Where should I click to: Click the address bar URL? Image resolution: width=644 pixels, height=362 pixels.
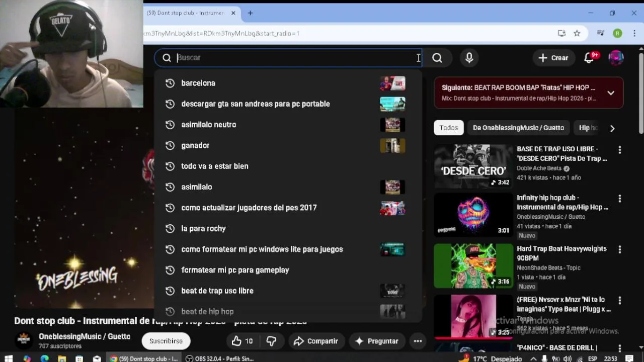point(221,33)
